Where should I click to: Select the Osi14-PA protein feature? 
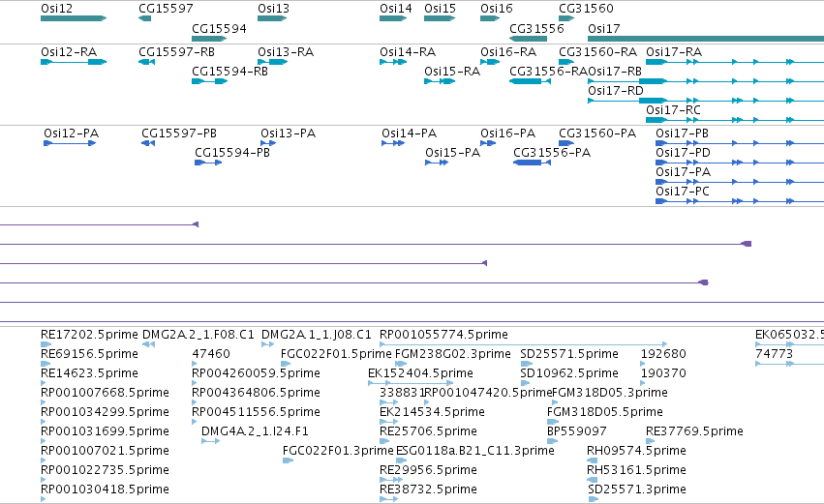(x=393, y=143)
